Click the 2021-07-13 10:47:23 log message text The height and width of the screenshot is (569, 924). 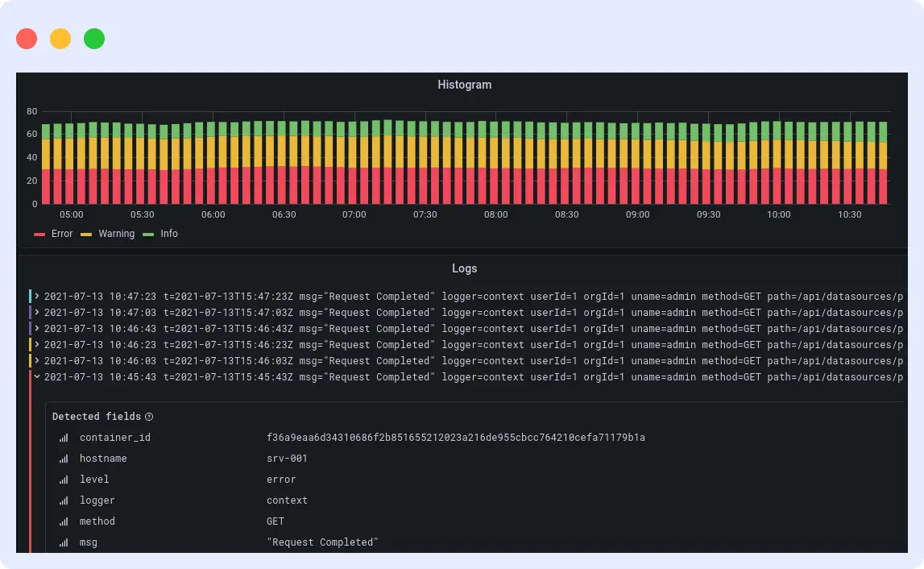(x=473, y=296)
